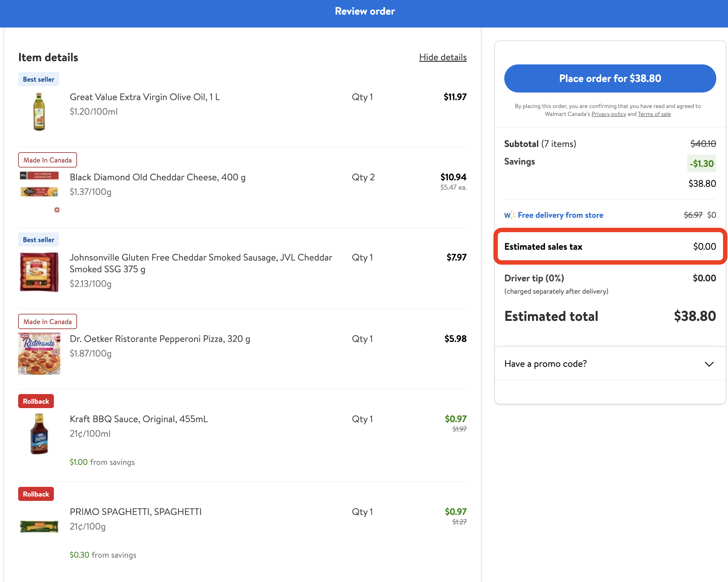Click Qty 2 for Black Diamond cheese
The height and width of the screenshot is (582, 728).
(363, 177)
